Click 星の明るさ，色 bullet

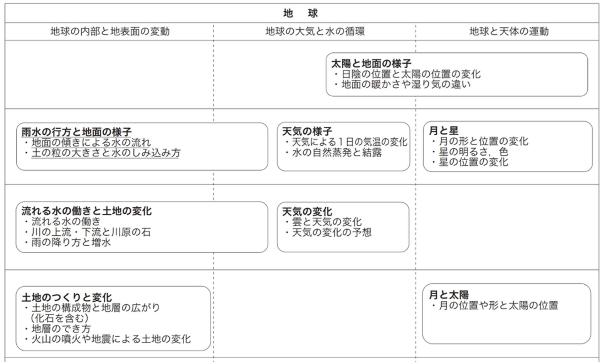point(473,152)
